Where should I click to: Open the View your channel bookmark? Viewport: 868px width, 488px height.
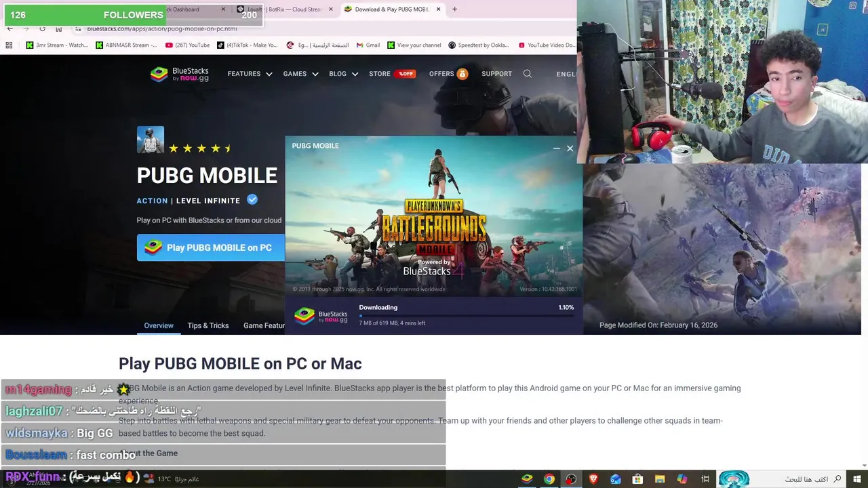(414, 45)
